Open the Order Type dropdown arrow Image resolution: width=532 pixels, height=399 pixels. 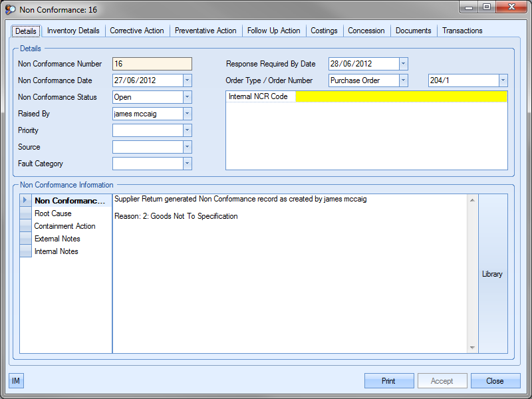point(403,80)
